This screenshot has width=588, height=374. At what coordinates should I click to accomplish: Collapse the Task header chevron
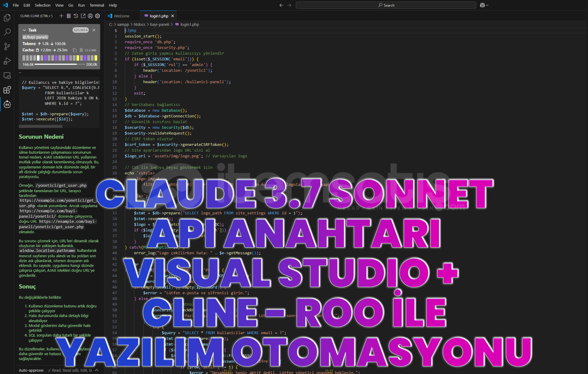tap(24, 30)
